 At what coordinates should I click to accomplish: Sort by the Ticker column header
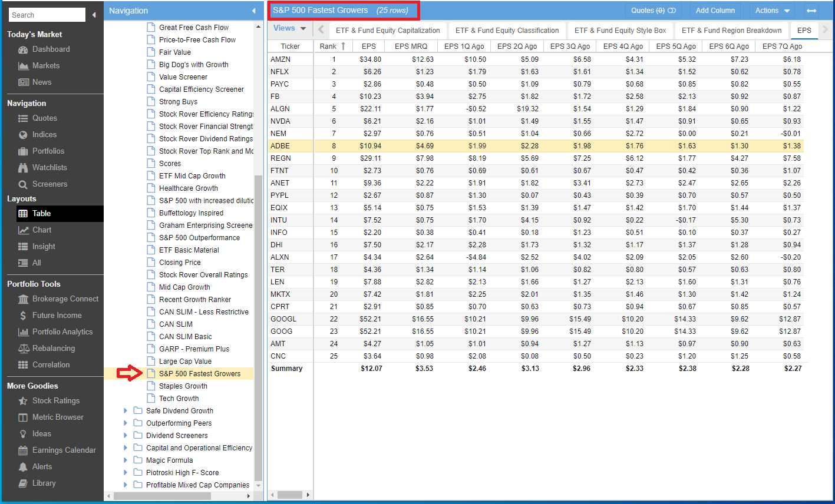[291, 46]
